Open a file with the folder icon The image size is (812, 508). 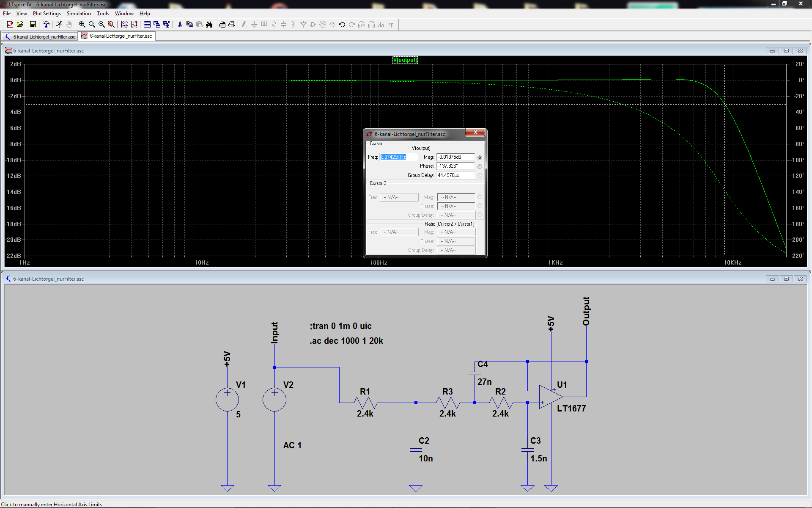(x=20, y=25)
